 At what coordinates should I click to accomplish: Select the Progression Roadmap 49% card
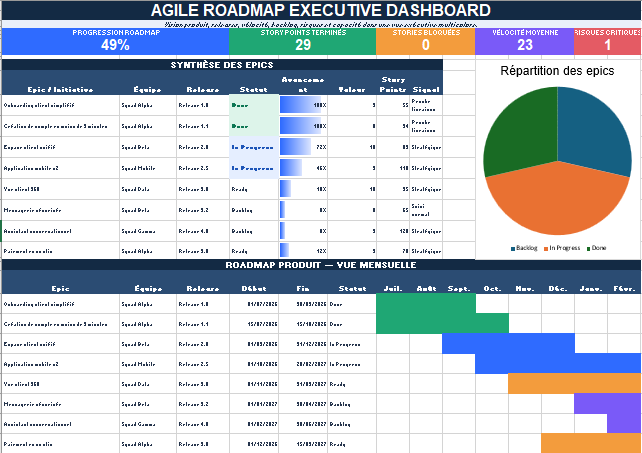115,41
